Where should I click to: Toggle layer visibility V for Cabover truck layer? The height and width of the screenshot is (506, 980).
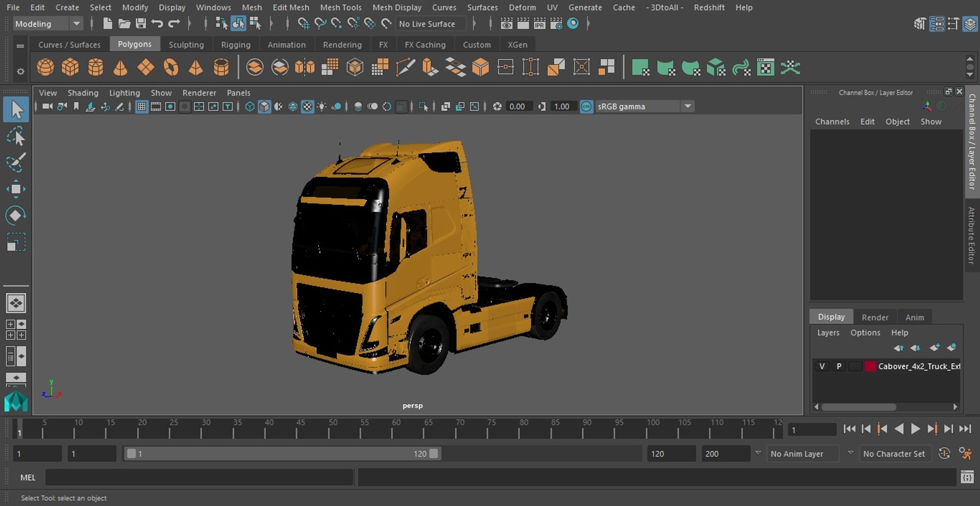pyautogui.click(x=822, y=366)
